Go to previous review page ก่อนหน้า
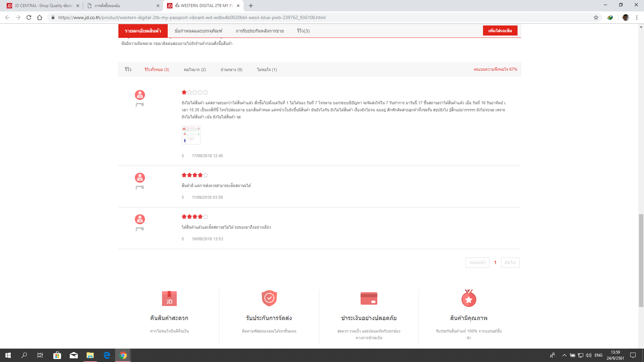Image resolution: width=644 pixels, height=362 pixels. [x=478, y=262]
